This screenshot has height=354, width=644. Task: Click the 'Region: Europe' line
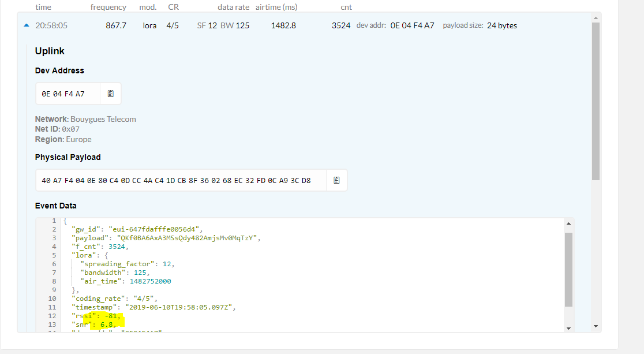click(63, 139)
